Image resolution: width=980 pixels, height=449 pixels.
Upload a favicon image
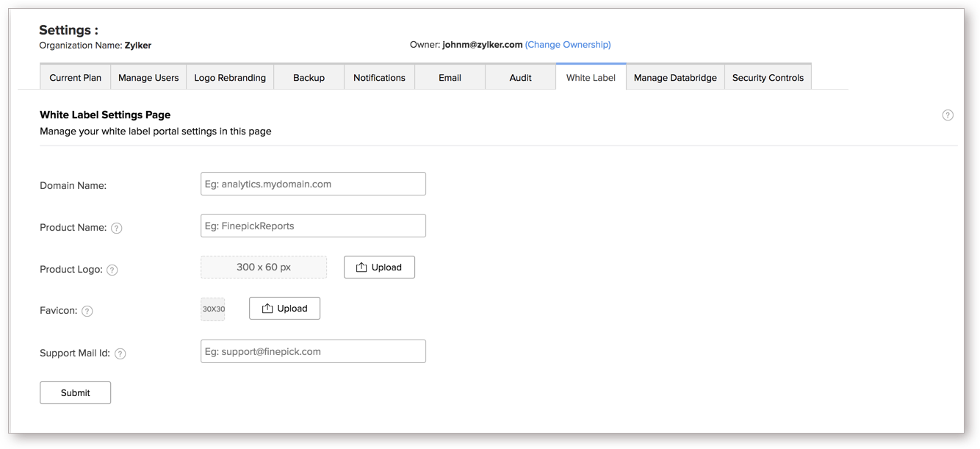pyautogui.click(x=284, y=309)
